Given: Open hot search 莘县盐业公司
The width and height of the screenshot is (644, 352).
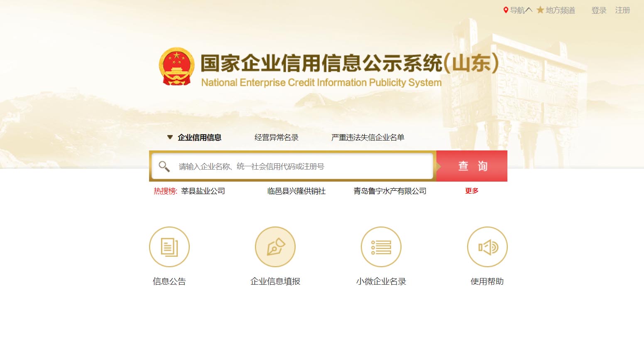Looking at the screenshot, I should point(203,191).
